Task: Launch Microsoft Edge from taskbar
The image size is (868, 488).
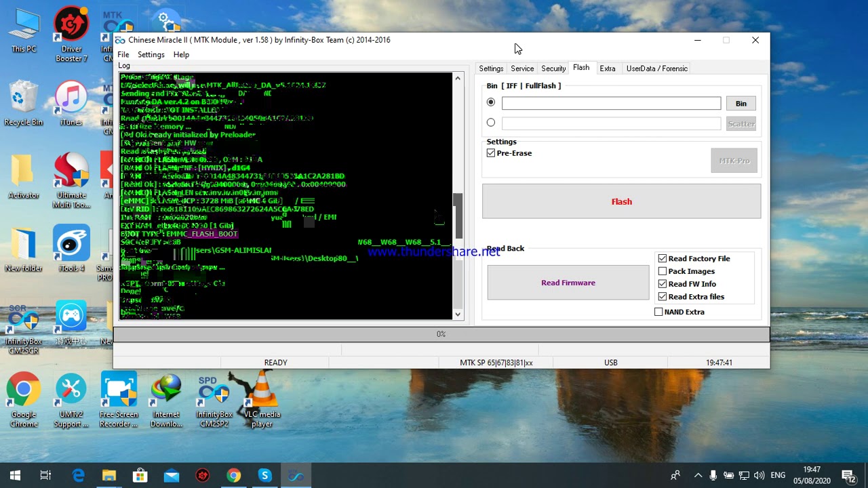Action: coord(78,475)
